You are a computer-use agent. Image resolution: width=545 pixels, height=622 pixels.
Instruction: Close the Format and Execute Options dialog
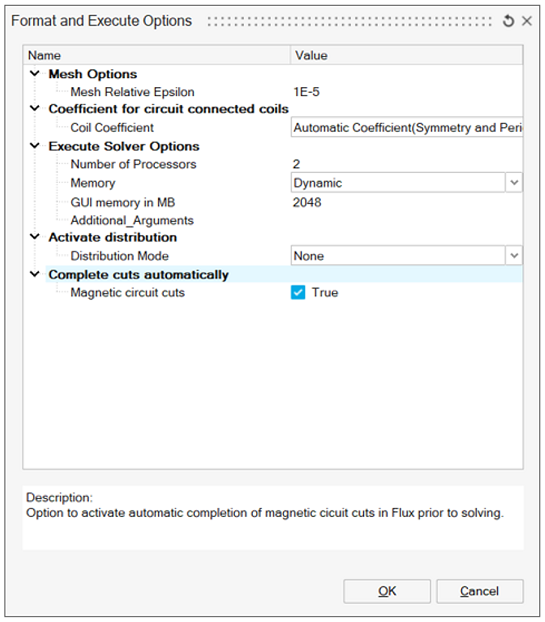(527, 21)
